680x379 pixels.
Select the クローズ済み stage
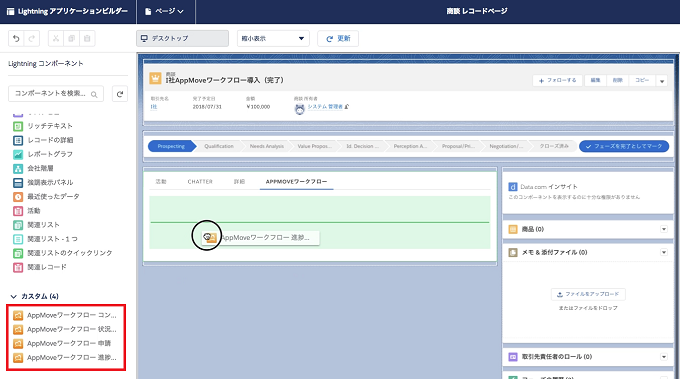tap(554, 147)
